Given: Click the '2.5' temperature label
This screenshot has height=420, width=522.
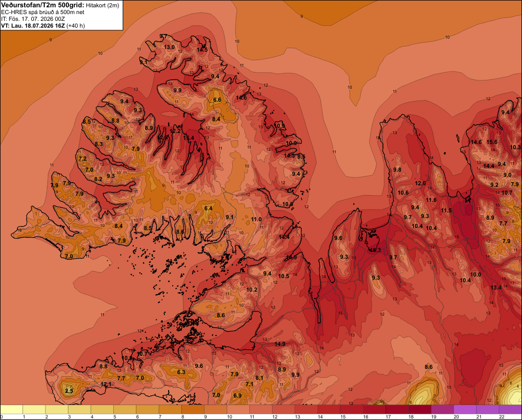Looking at the screenshot, I should pos(69,391).
